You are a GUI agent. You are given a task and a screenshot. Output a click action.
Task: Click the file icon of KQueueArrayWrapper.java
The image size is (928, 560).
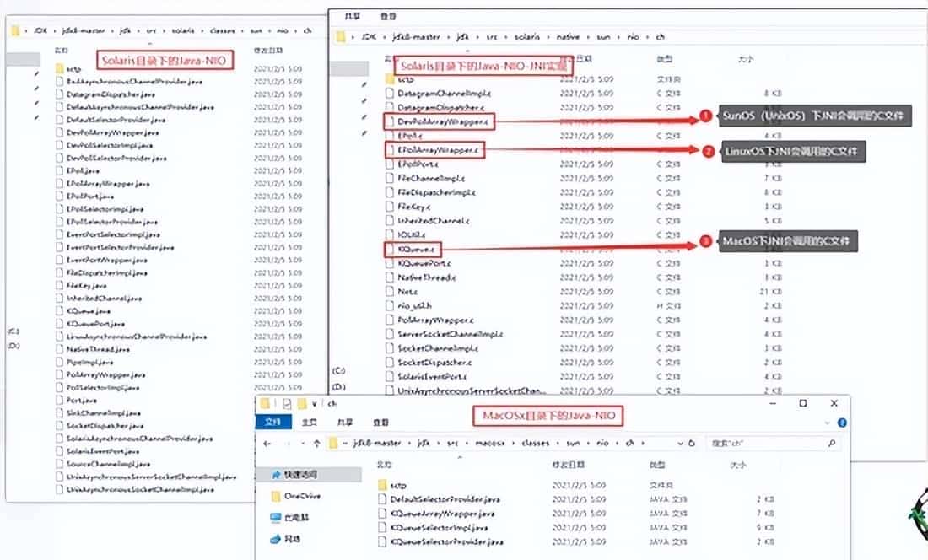(382, 514)
